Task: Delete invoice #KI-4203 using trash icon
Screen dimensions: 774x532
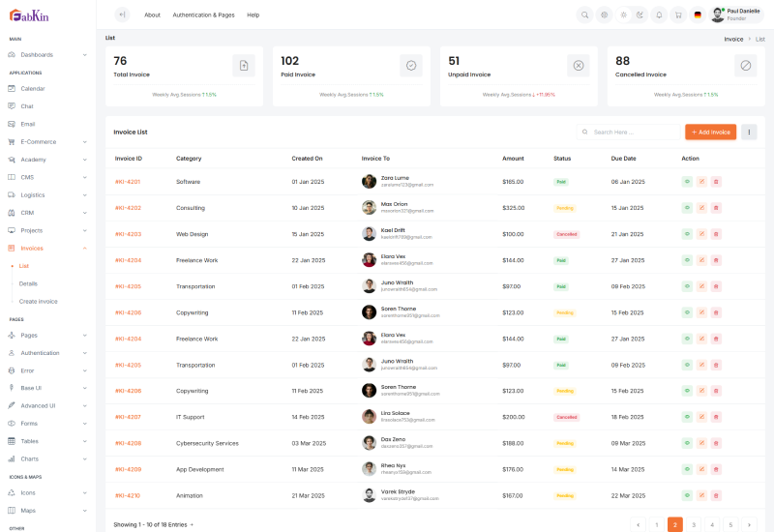Action: point(716,234)
